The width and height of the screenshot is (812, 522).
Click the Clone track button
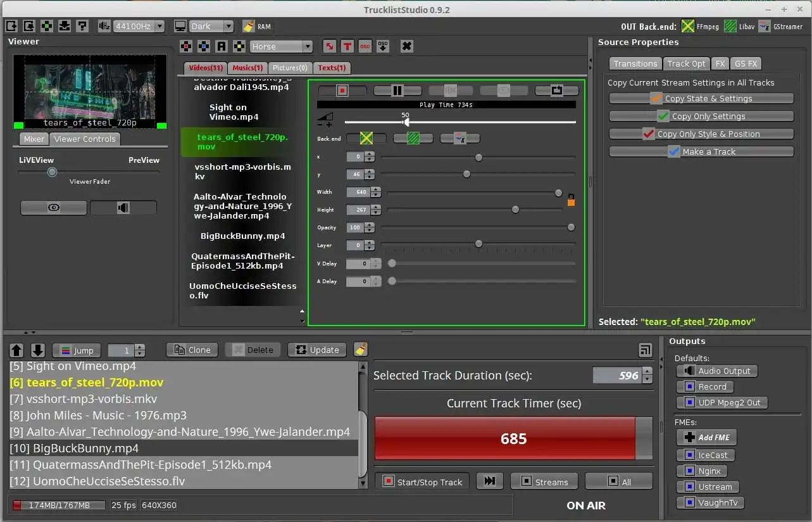(192, 350)
